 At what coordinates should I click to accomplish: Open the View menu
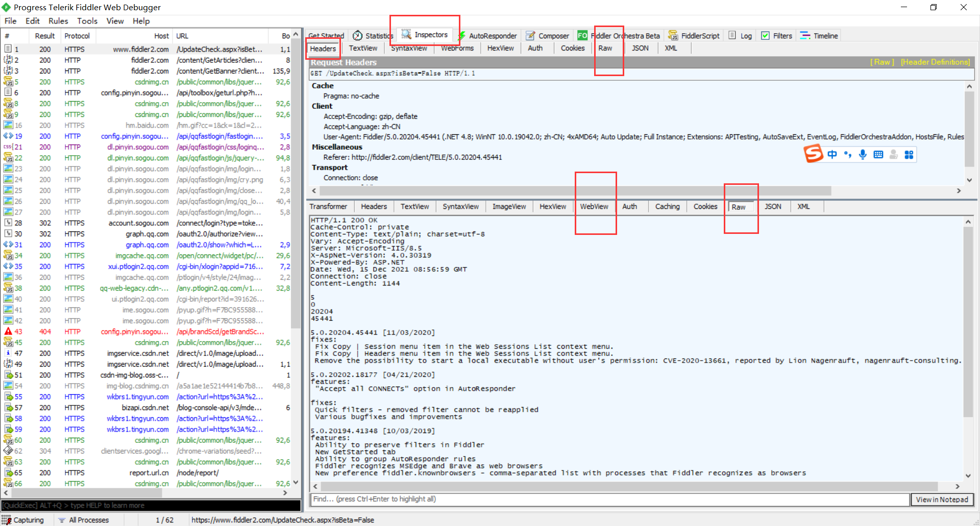(x=115, y=21)
